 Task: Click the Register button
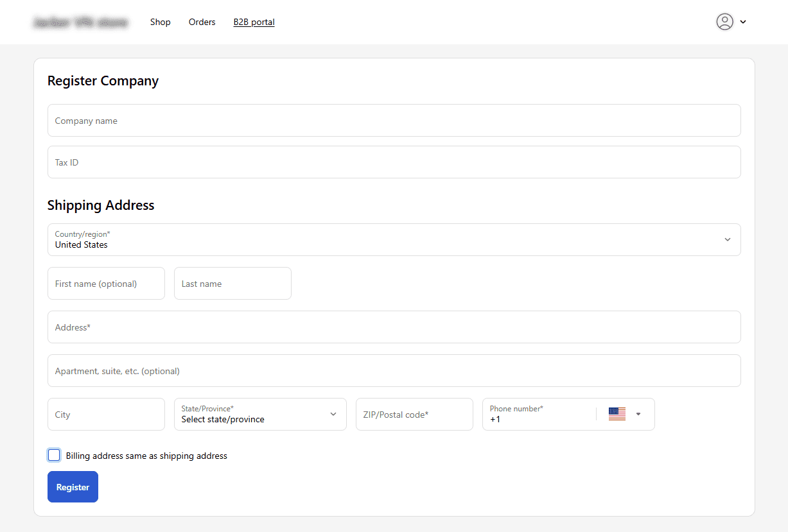[x=73, y=486]
